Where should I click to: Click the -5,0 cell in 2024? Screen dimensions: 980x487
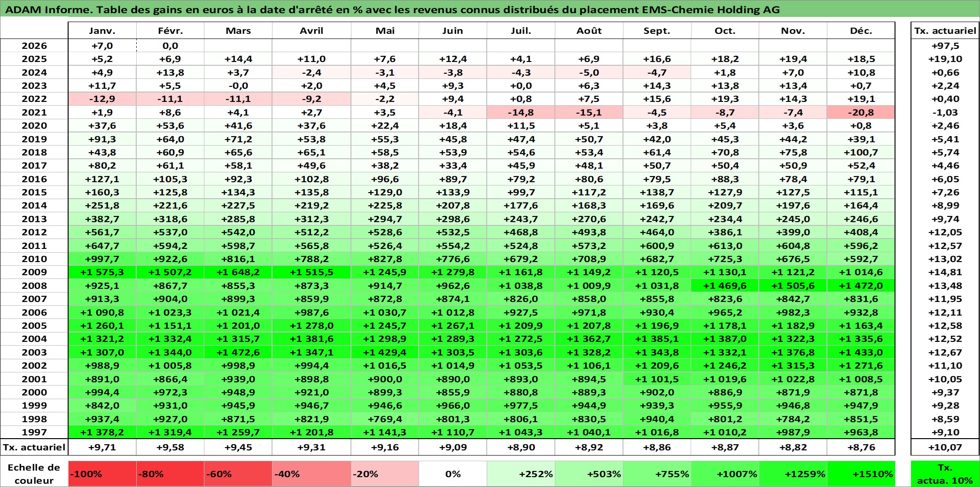589,72
